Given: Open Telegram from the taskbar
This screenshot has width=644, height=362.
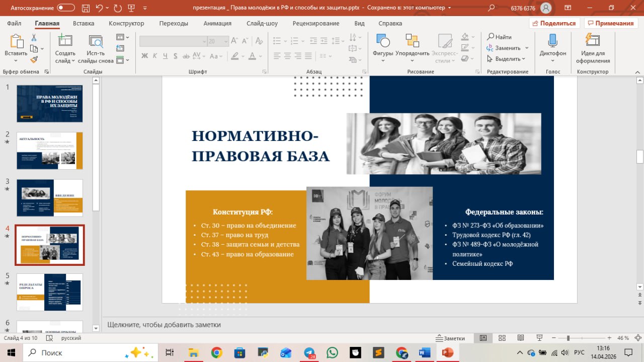Looking at the screenshot, I should pos(309,352).
